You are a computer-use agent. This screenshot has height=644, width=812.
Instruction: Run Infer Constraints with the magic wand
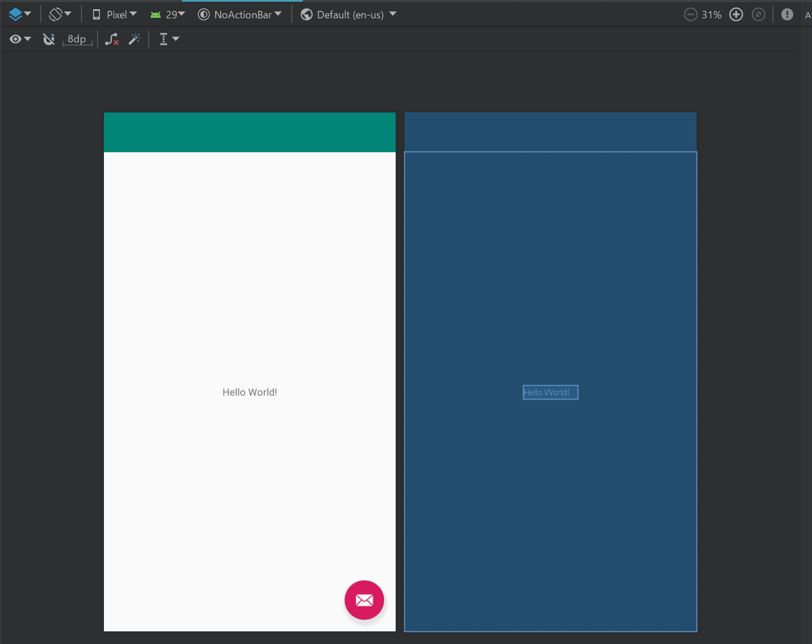[x=135, y=38]
